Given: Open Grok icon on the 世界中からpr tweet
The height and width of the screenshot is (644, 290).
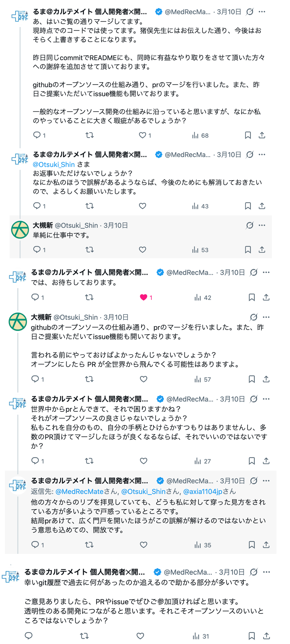Looking at the screenshot, I should click(x=254, y=399).
